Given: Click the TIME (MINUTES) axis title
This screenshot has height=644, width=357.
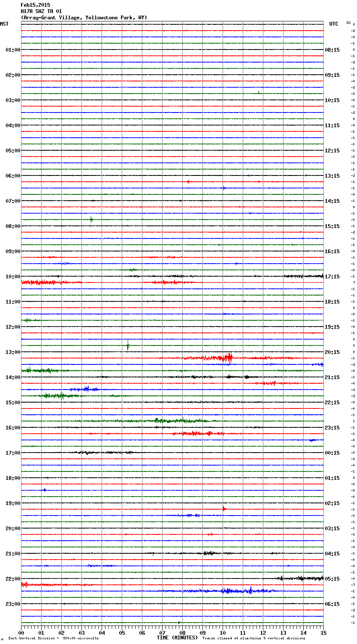Looking at the screenshot, I should pyautogui.click(x=177, y=638).
